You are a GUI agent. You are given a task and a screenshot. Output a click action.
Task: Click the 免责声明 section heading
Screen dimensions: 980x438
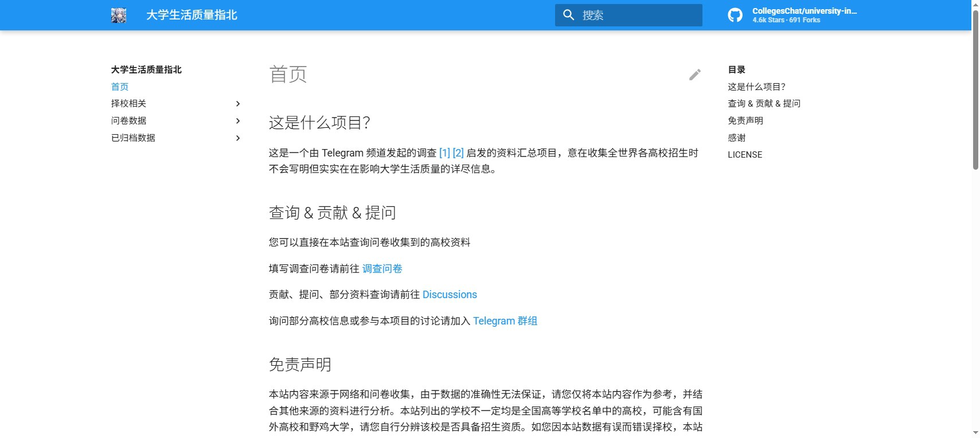[x=300, y=365]
